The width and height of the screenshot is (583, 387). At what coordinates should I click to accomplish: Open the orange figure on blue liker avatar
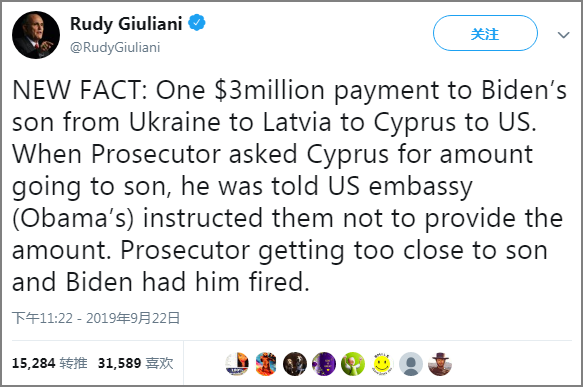(266, 364)
